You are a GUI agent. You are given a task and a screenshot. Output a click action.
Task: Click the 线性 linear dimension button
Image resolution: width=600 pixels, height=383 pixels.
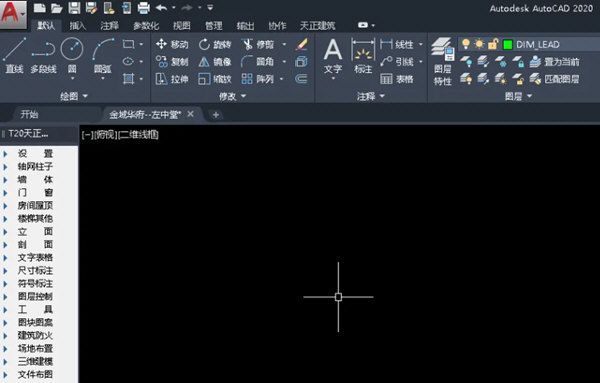coord(397,44)
